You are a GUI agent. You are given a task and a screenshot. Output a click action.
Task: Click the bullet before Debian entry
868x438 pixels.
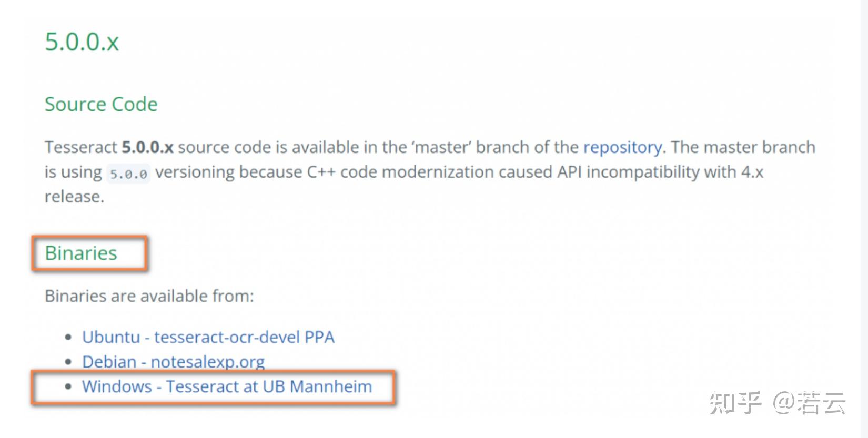68,362
